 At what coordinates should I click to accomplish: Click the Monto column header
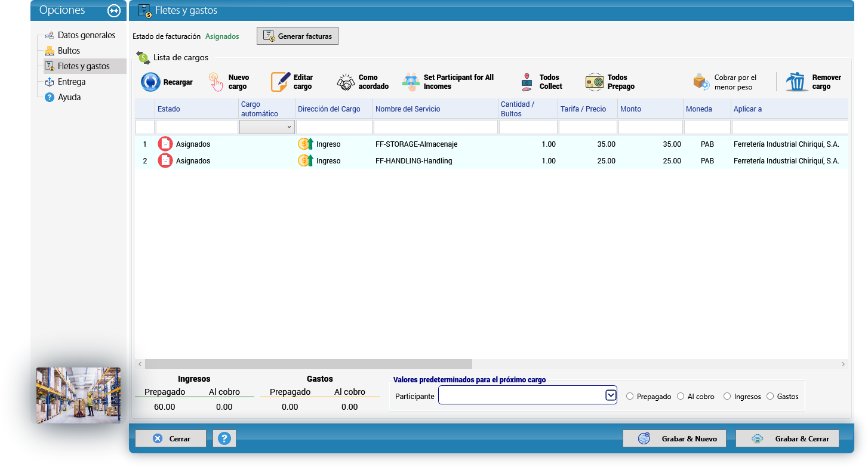click(651, 109)
